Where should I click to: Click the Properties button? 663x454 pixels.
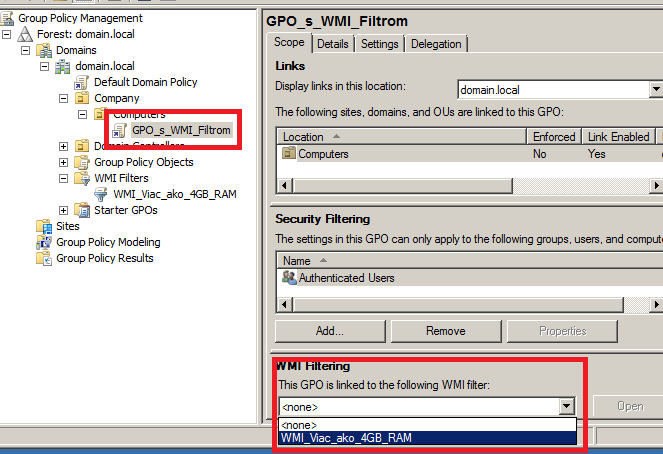[x=562, y=331]
